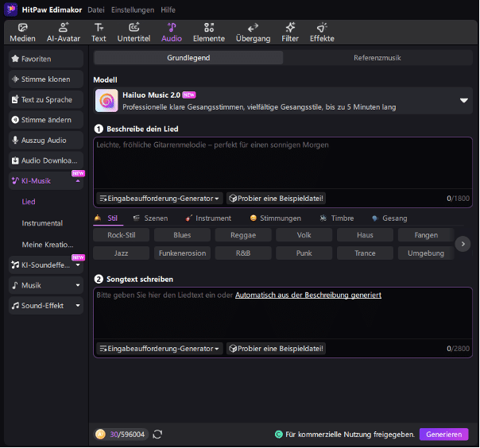This screenshot has height=448, width=480.
Task: Click the AI credits coin icon
Action: 100,434
